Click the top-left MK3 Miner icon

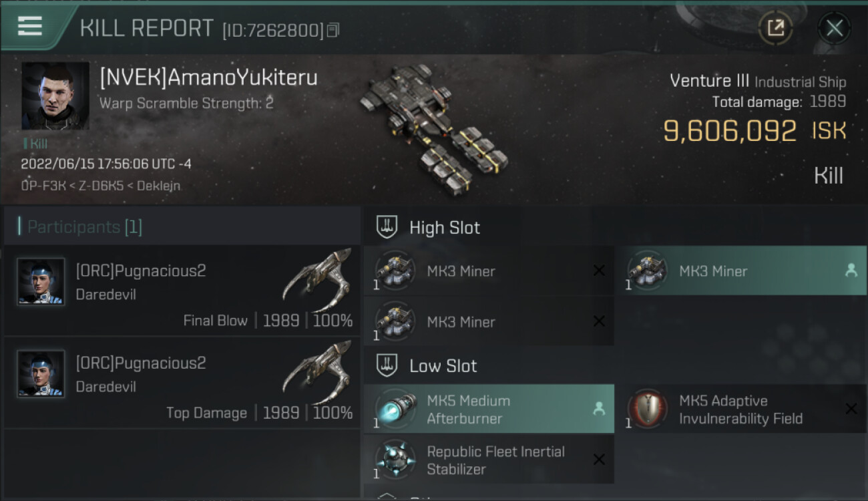coord(395,270)
